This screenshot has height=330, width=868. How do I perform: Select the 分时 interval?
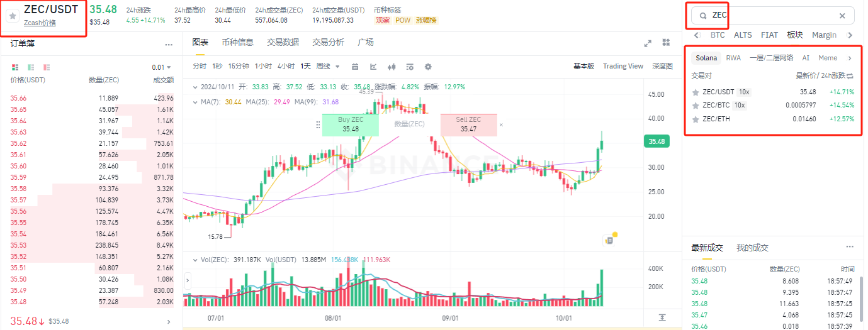(x=199, y=67)
